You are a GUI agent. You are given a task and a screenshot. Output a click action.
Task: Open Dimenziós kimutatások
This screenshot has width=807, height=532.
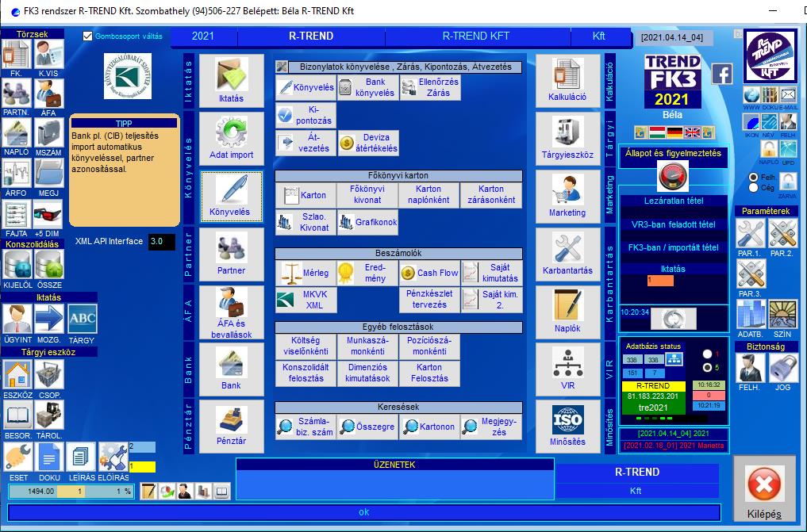point(367,373)
